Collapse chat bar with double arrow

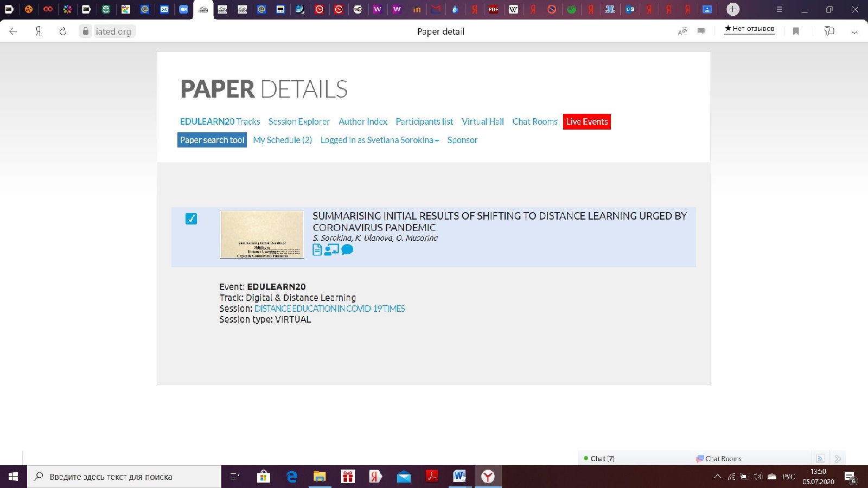[838, 459]
